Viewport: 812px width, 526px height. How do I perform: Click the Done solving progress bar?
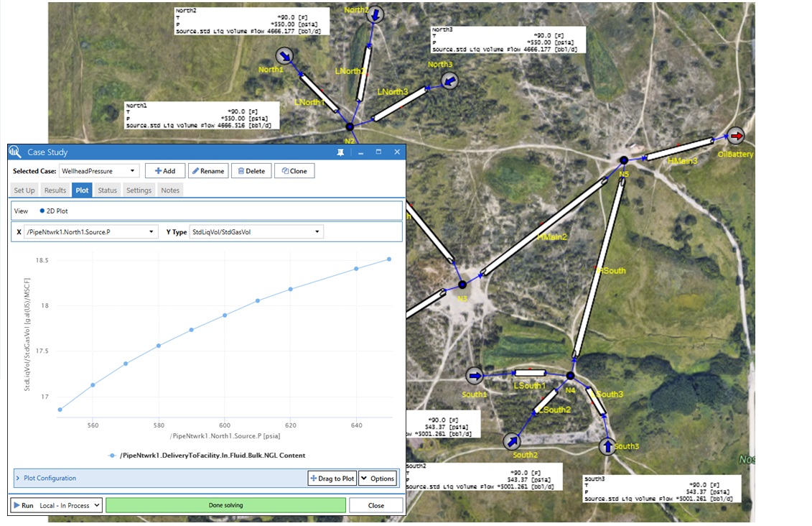[225, 505]
